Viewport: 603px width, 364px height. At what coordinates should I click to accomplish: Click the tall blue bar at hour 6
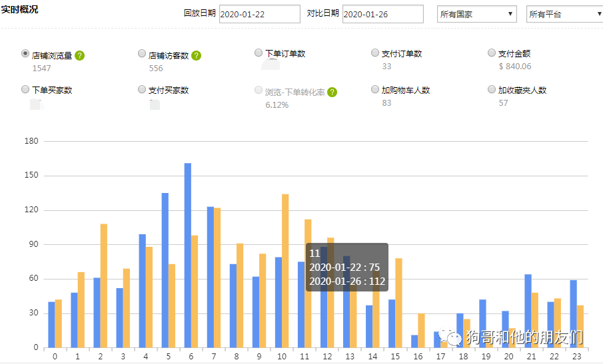coord(188,256)
